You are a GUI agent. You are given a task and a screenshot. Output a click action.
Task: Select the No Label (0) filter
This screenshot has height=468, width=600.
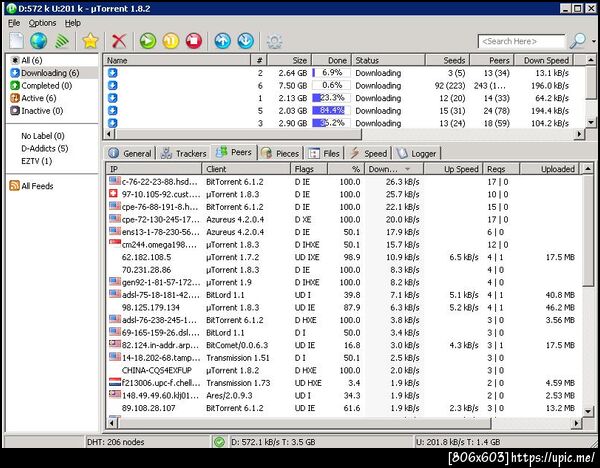click(x=42, y=136)
